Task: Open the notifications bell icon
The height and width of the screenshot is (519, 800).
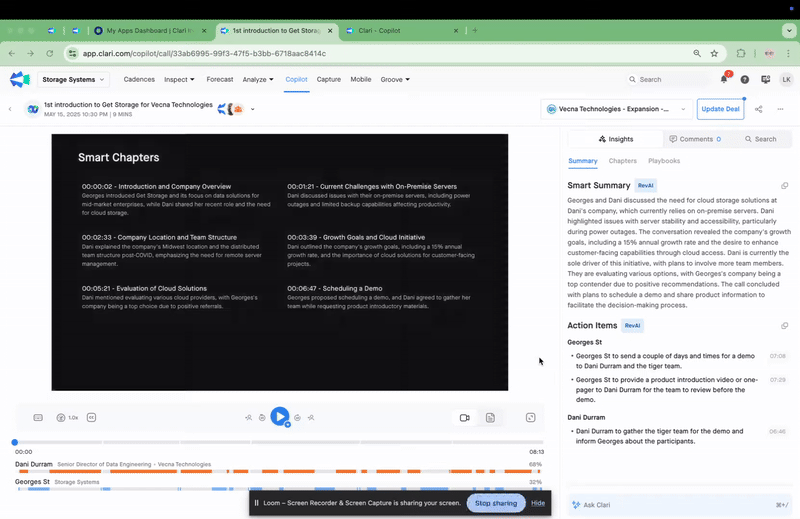Action: tap(724, 79)
